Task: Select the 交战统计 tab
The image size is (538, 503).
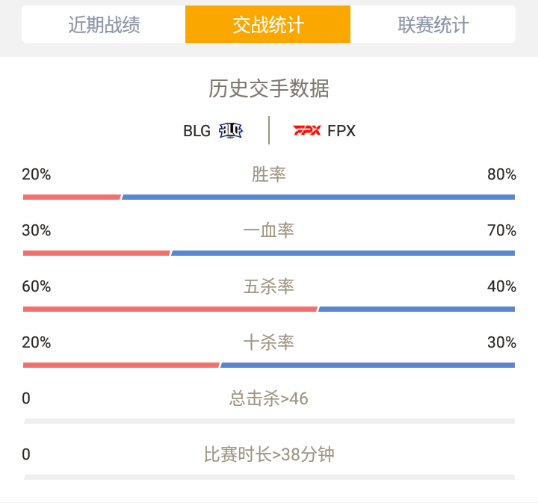Action: pyautogui.click(x=268, y=25)
